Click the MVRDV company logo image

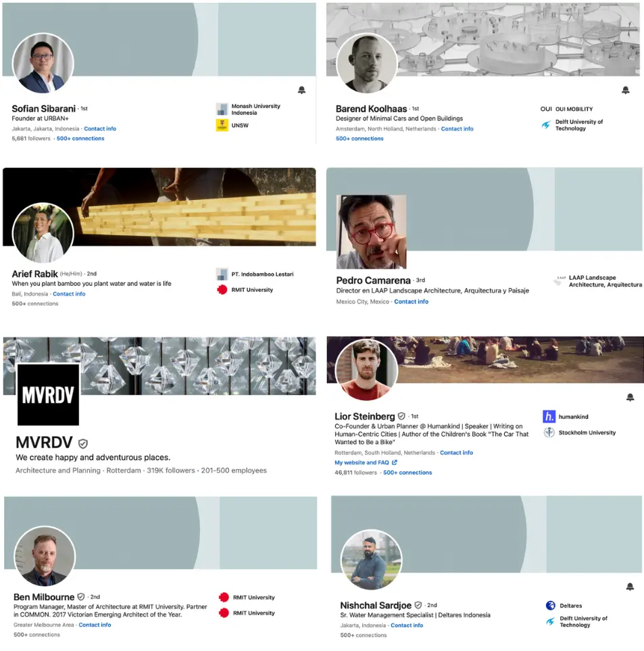tap(48, 394)
